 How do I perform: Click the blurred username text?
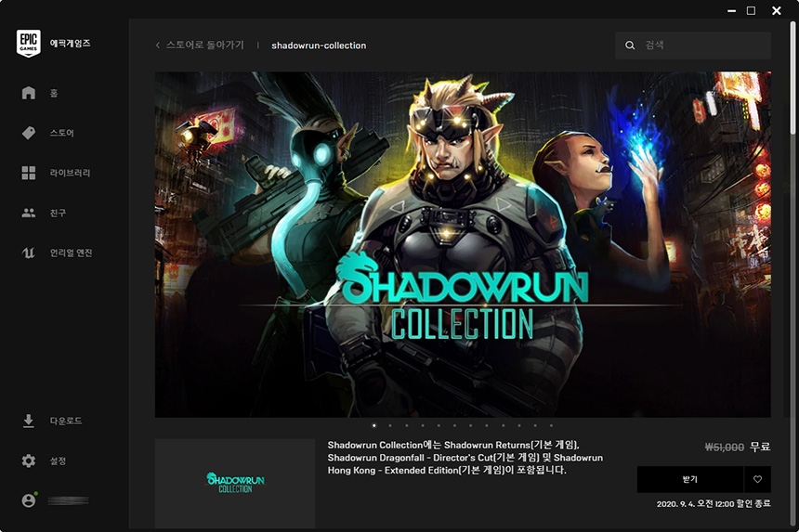tap(68, 501)
